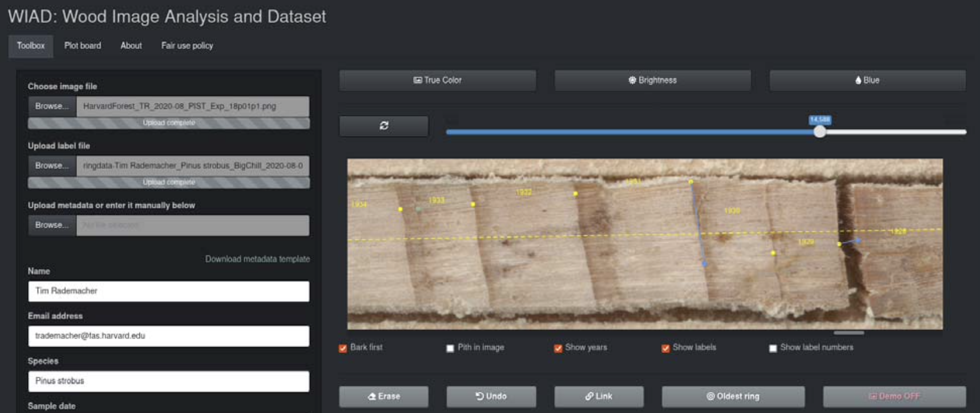Click the Demo OFF button
This screenshot has width=980, height=413.
[894, 397]
